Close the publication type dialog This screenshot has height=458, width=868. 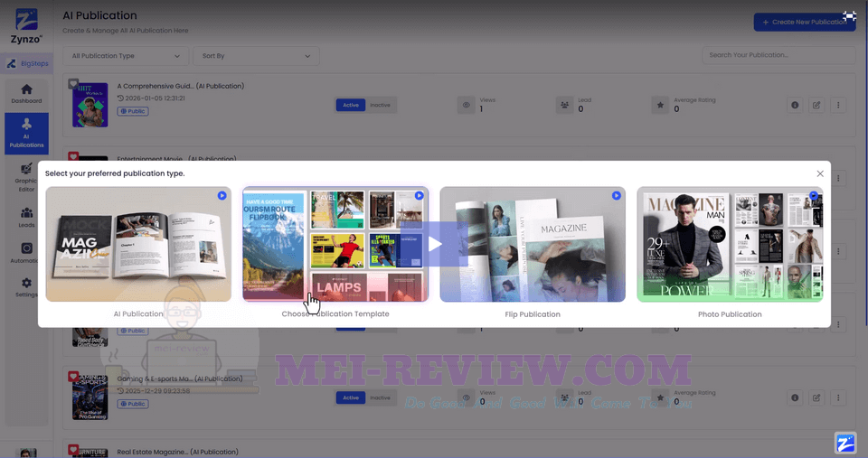coord(820,173)
